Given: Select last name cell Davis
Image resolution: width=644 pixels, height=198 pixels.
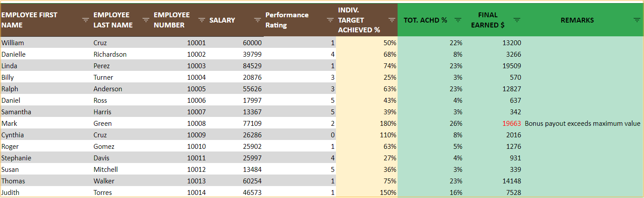Looking at the screenshot, I should coord(122,158).
